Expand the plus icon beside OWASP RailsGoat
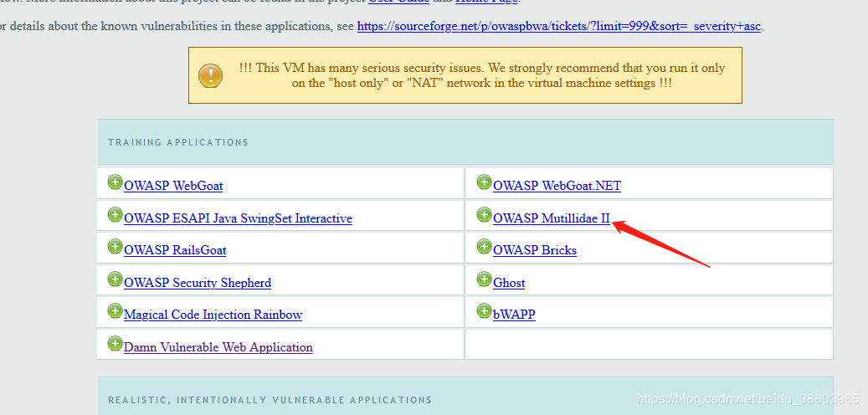The image size is (868, 415). 115,247
